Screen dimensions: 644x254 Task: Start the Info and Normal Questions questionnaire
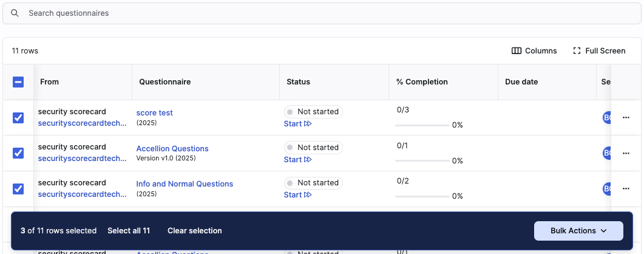coord(298,195)
